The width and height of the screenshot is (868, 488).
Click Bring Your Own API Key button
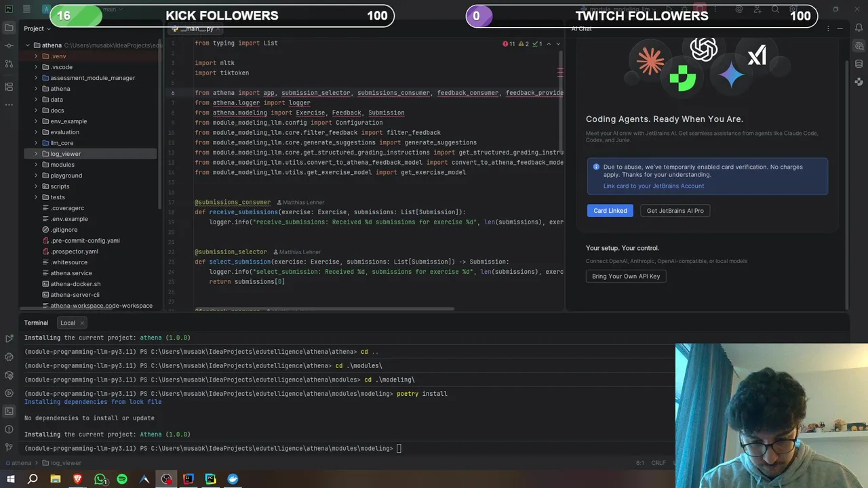(x=626, y=276)
